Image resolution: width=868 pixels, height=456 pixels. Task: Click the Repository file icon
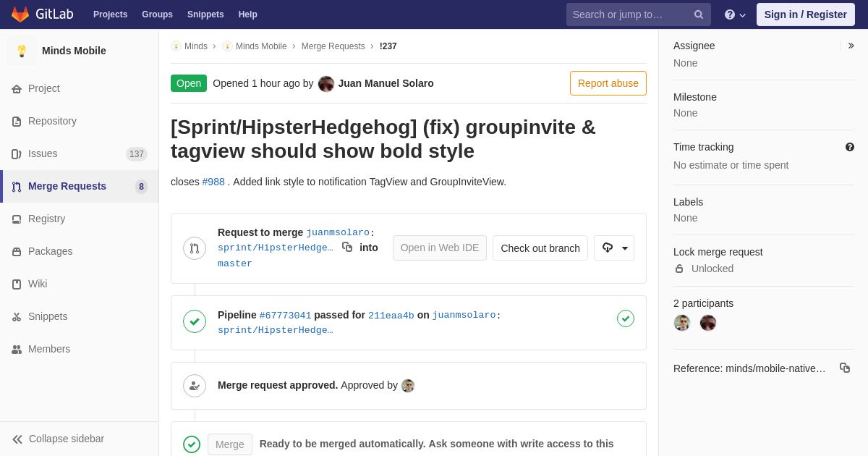coord(17,122)
